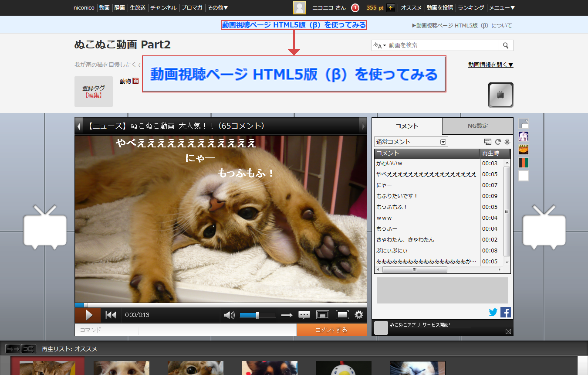Click the comment text input box
The height and width of the screenshot is (375, 588).
(x=217, y=330)
